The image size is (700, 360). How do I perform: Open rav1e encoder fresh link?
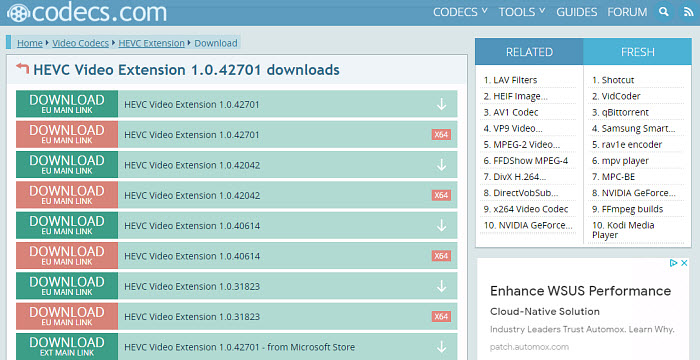point(632,144)
